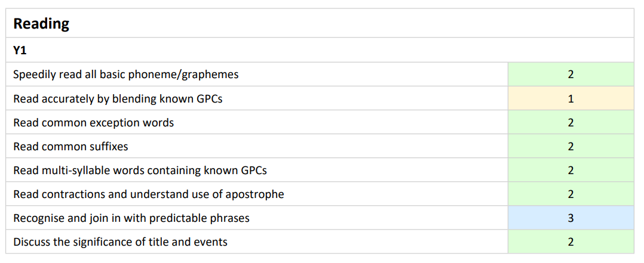Select score cell for contractions row

[x=571, y=194]
